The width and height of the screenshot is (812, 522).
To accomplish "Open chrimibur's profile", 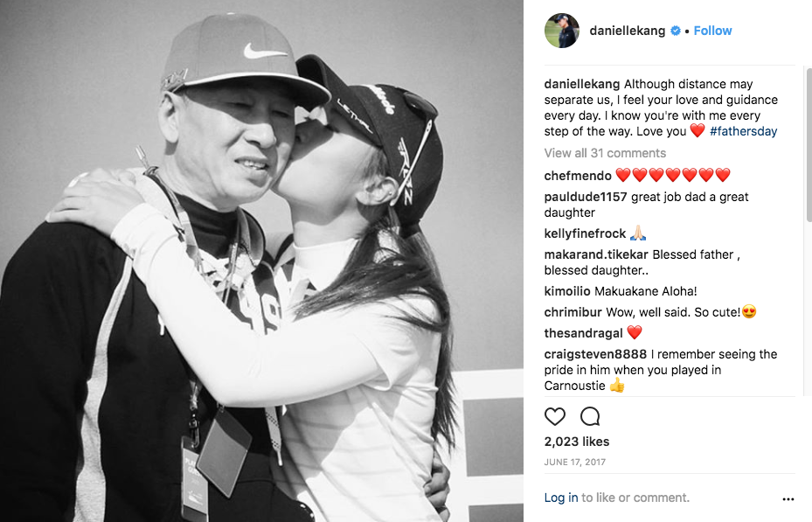I will click(x=573, y=312).
